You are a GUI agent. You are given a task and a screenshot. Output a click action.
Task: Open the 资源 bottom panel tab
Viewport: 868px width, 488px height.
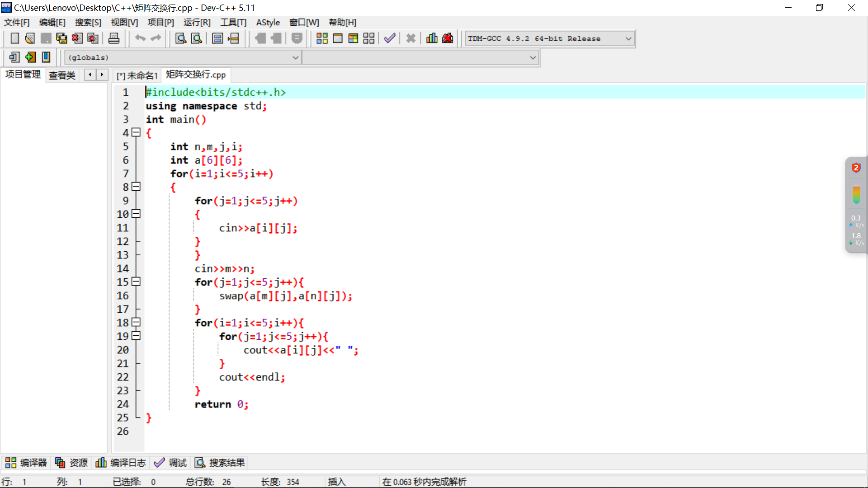(71, 463)
